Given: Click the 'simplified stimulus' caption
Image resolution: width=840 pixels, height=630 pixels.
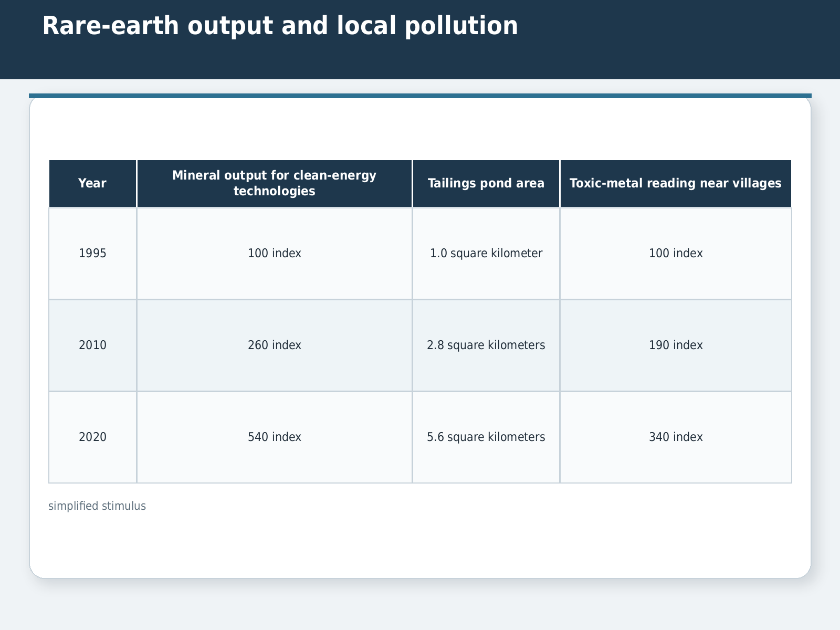Looking at the screenshot, I should tap(97, 506).
